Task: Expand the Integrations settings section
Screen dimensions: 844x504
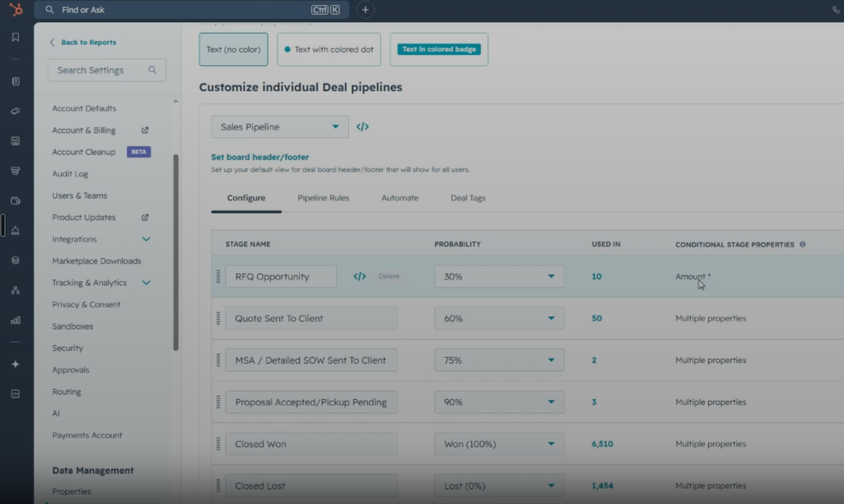Action: tap(146, 239)
